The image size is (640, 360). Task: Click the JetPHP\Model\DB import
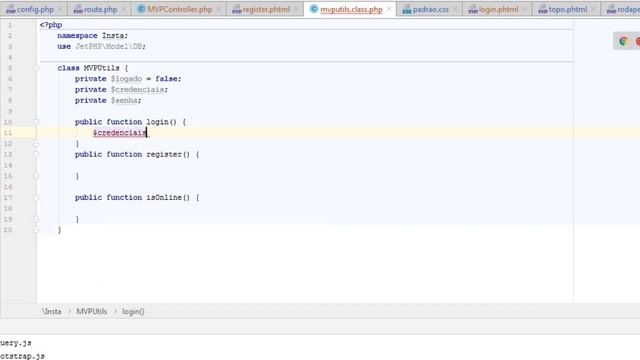tap(109, 47)
